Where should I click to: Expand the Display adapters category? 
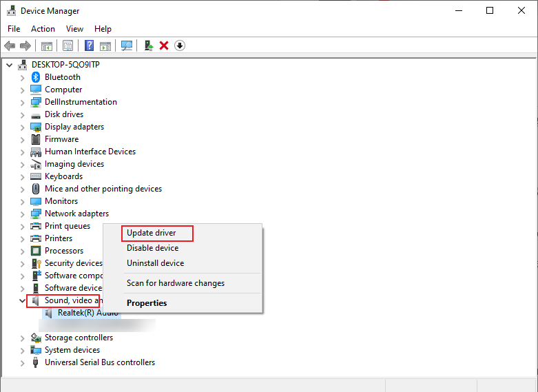(x=22, y=127)
